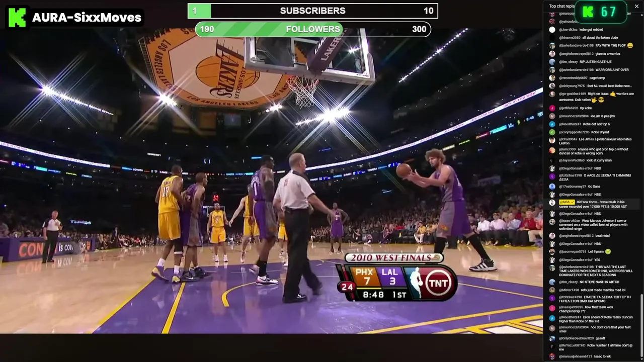Click the red 24 shot clock on scoreboard
The image size is (644, 362).
pyautogui.click(x=347, y=287)
